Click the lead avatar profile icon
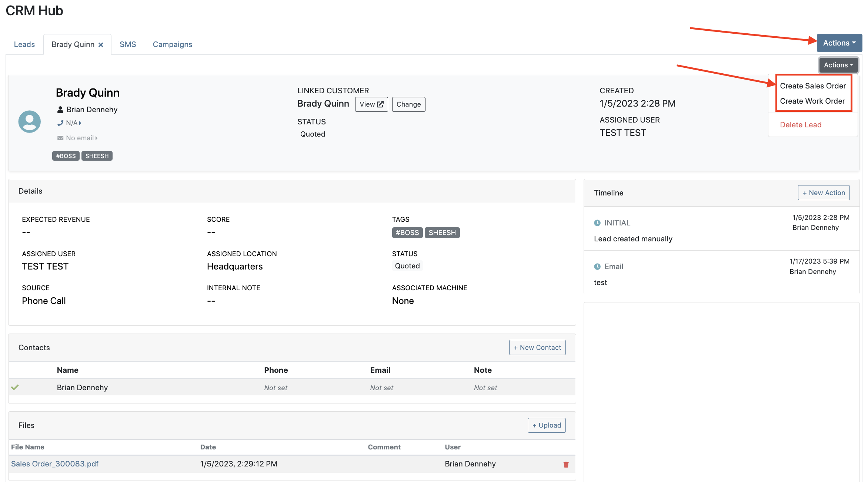868x482 pixels. [x=30, y=121]
